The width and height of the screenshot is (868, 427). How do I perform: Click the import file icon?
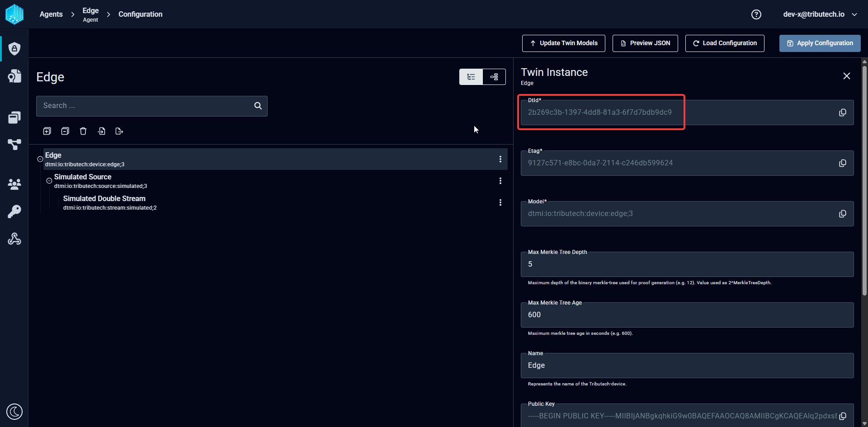click(101, 131)
